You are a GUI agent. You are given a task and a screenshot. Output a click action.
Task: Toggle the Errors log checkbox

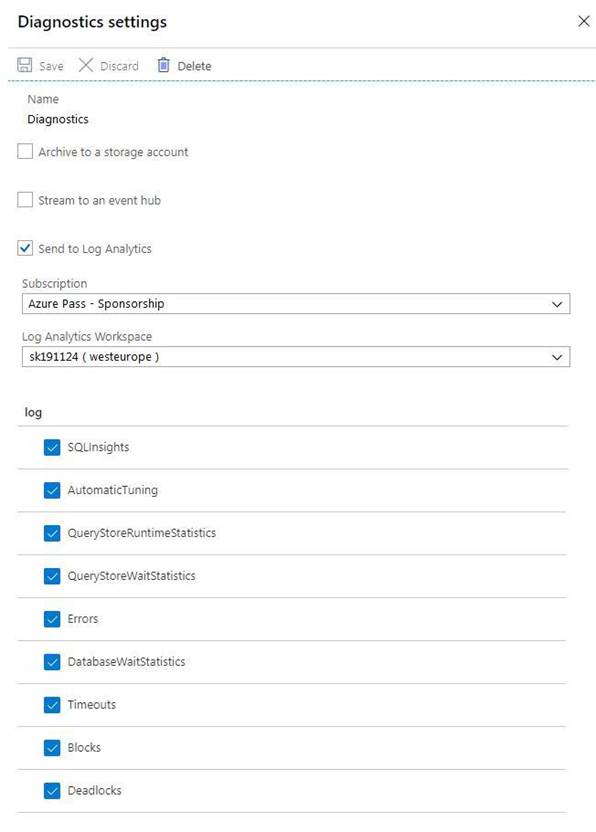pyautogui.click(x=52, y=619)
